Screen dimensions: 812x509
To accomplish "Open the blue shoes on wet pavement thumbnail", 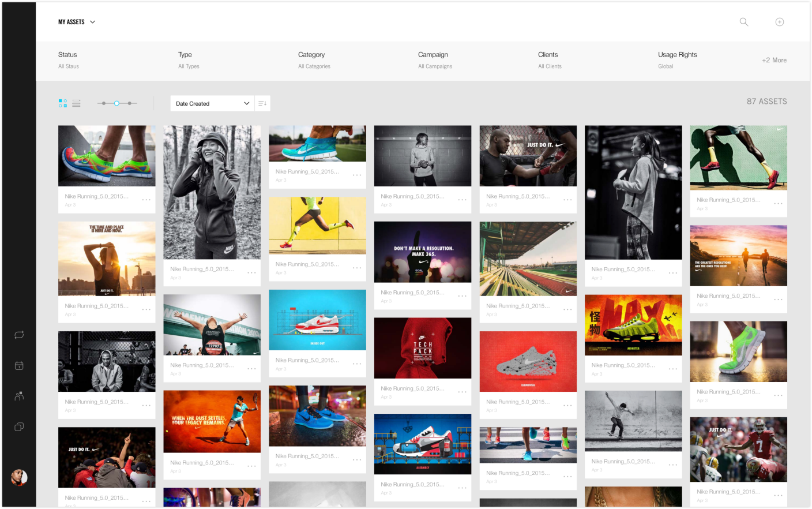I will (x=317, y=416).
